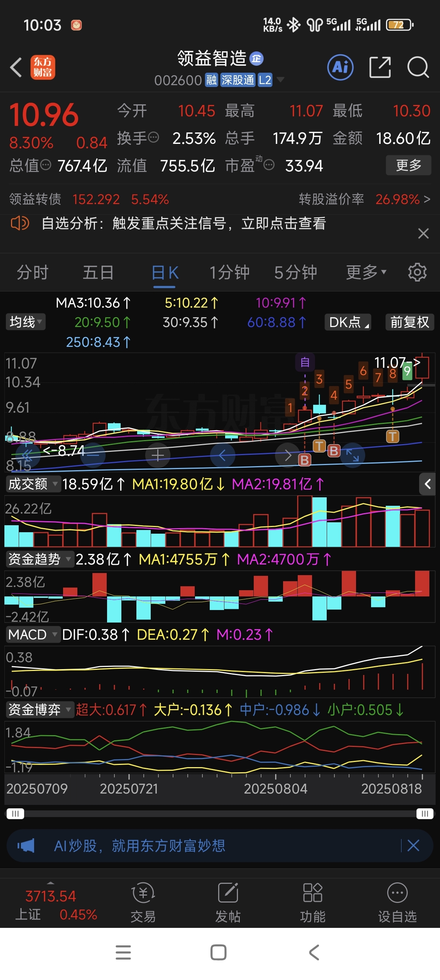Tap the chart zoom-out minus button
The width and height of the screenshot is (440, 980).
[92, 455]
